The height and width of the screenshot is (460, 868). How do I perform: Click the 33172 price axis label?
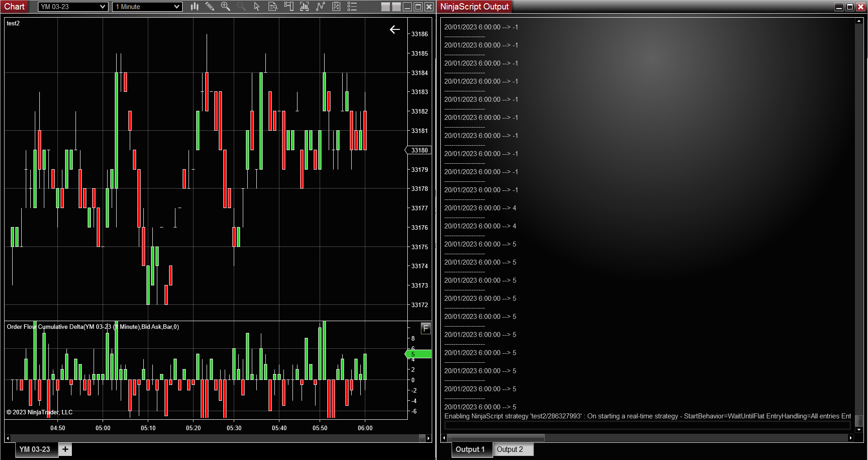coord(420,305)
